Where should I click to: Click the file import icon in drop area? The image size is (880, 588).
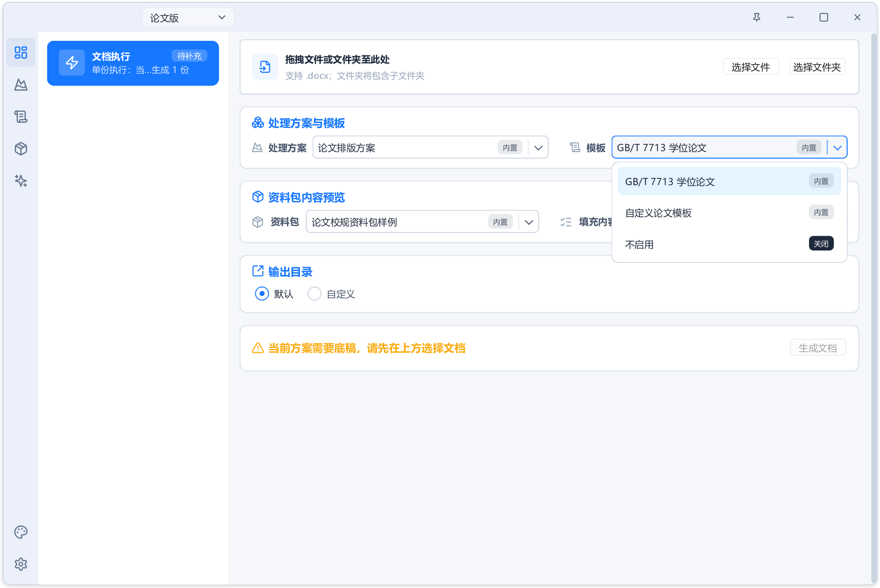click(265, 67)
